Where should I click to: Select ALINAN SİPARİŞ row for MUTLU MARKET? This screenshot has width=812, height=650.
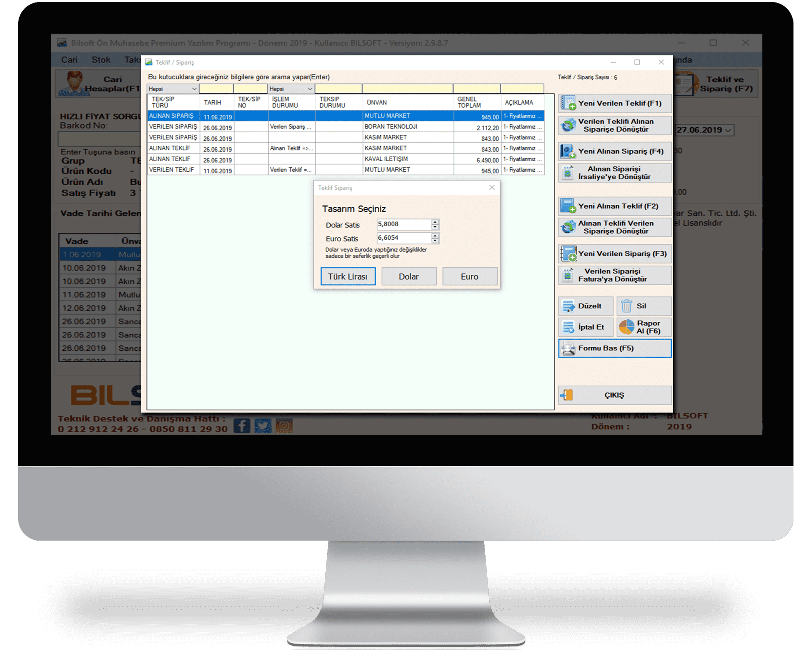click(345, 116)
